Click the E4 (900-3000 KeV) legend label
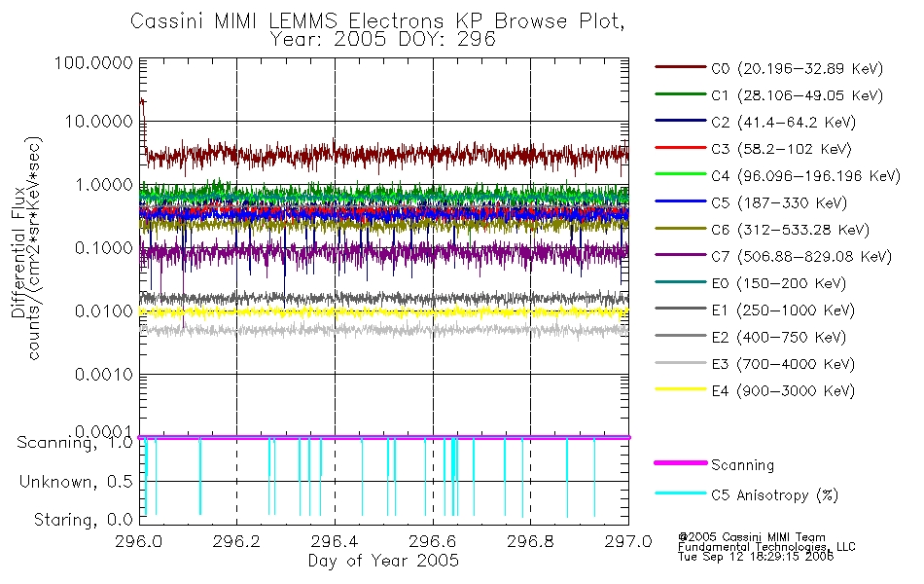924x584 pixels. click(x=783, y=391)
